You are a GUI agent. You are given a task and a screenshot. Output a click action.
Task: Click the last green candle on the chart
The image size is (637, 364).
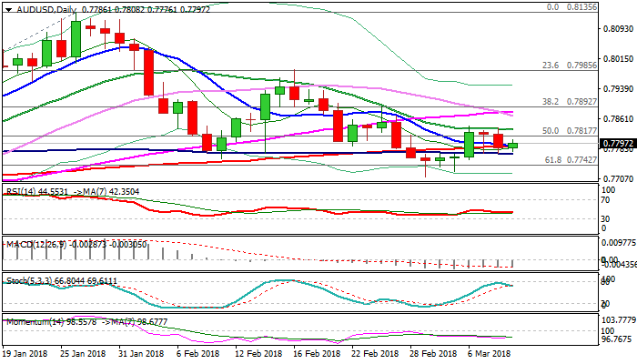click(512, 146)
